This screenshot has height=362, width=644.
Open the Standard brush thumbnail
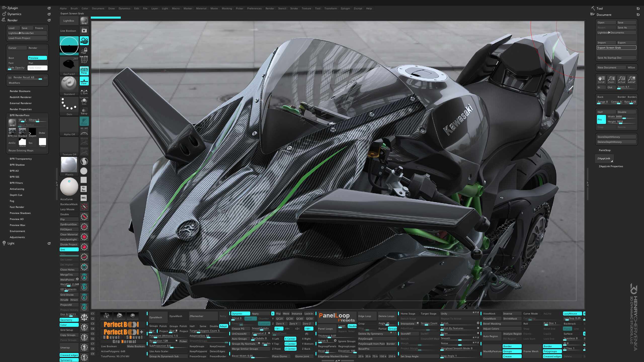[69, 85]
